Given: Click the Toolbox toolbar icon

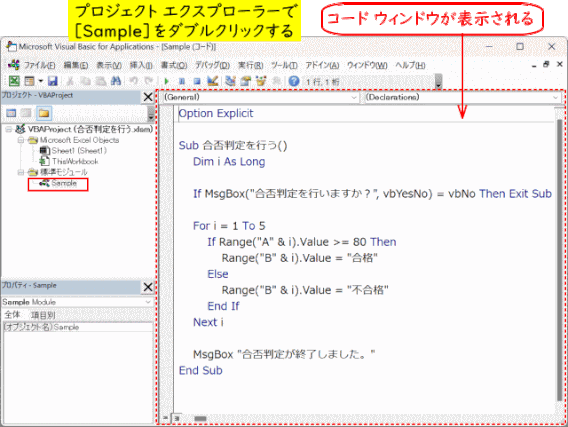Looking at the screenshot, I should click(x=276, y=81).
